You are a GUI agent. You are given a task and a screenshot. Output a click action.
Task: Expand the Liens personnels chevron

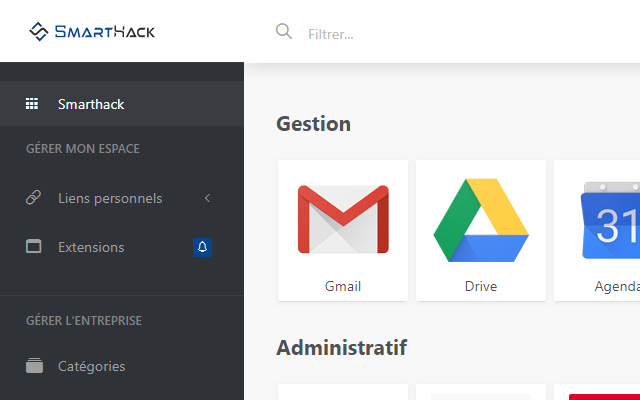(x=207, y=198)
